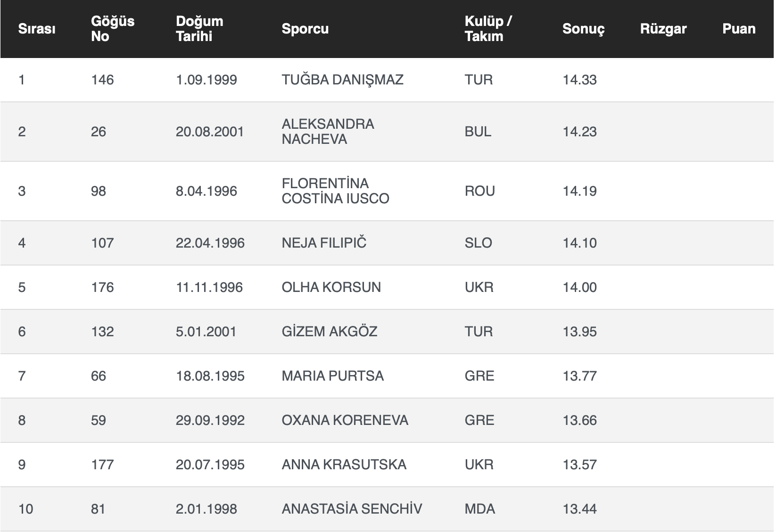The width and height of the screenshot is (777, 532).
Task: Click Olha Korsun in the athlete column
Action: click(x=331, y=287)
